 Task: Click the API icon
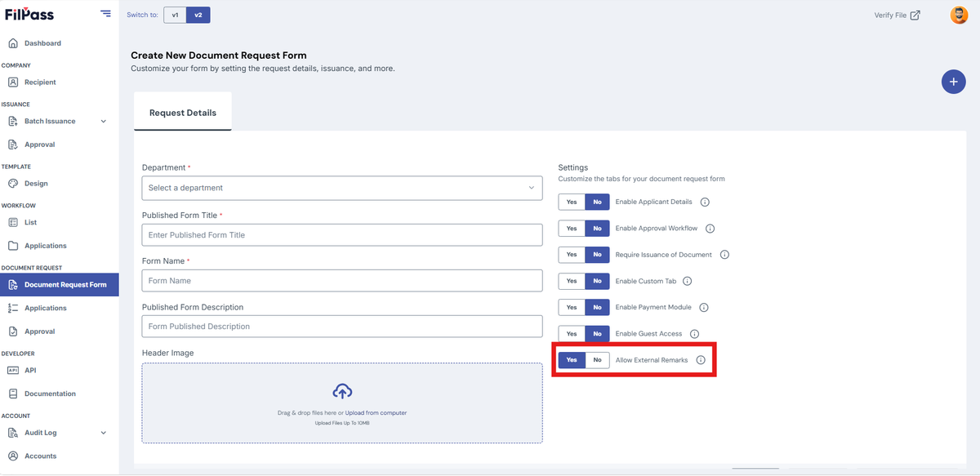click(13, 370)
